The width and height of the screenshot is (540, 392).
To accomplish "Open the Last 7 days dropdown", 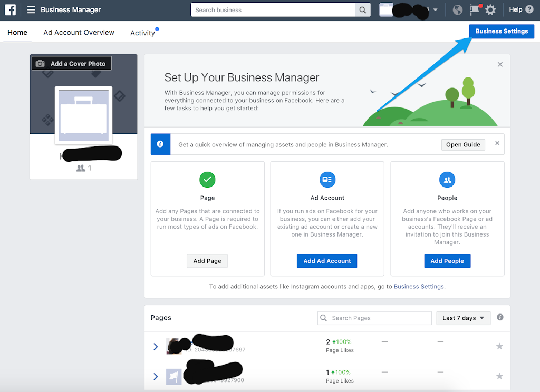I will (463, 318).
